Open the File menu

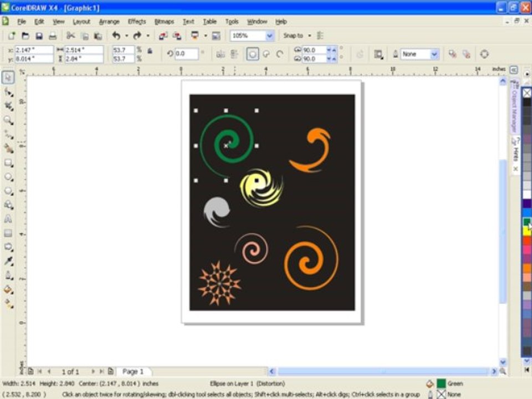click(x=22, y=22)
